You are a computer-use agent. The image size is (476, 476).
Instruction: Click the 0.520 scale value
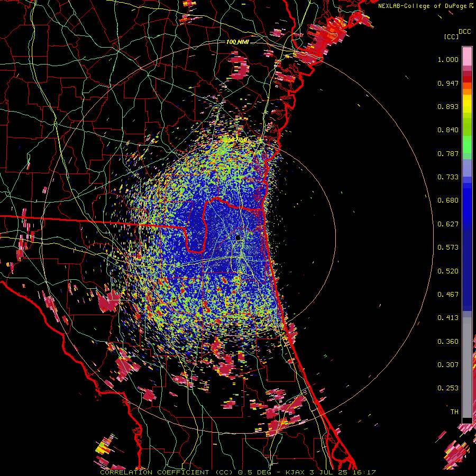click(448, 271)
